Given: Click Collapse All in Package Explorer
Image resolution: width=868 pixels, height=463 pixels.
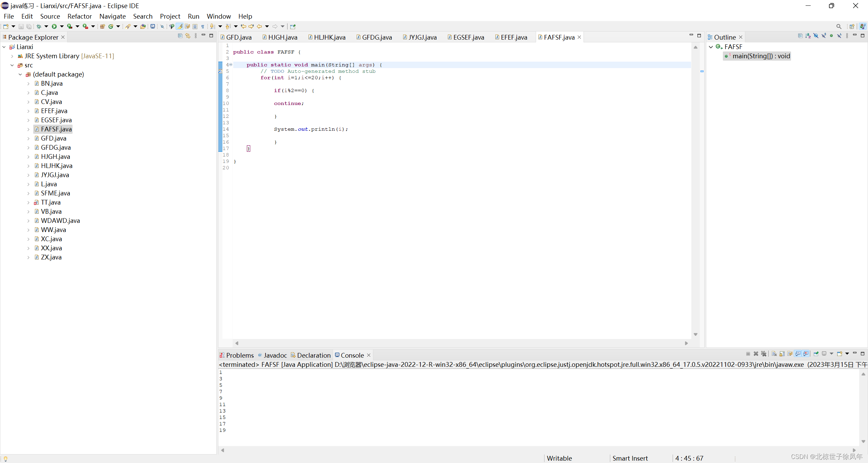Looking at the screenshot, I should [180, 36].
